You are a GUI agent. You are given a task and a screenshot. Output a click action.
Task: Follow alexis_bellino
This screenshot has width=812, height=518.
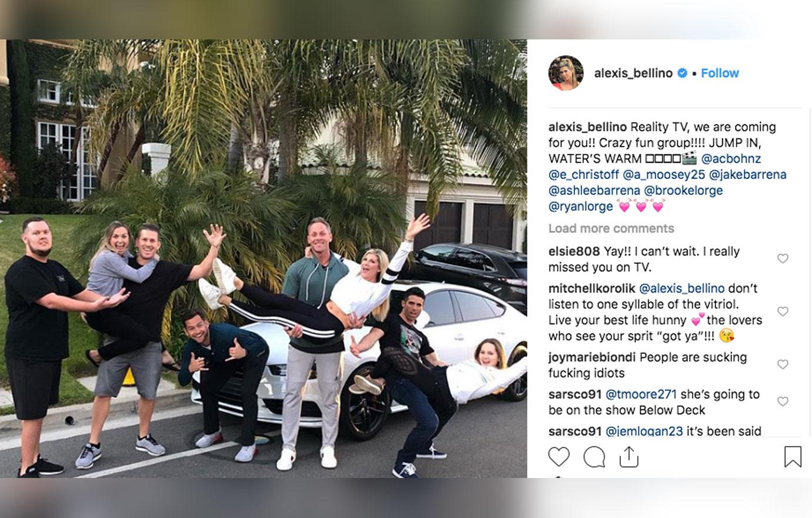tap(720, 73)
